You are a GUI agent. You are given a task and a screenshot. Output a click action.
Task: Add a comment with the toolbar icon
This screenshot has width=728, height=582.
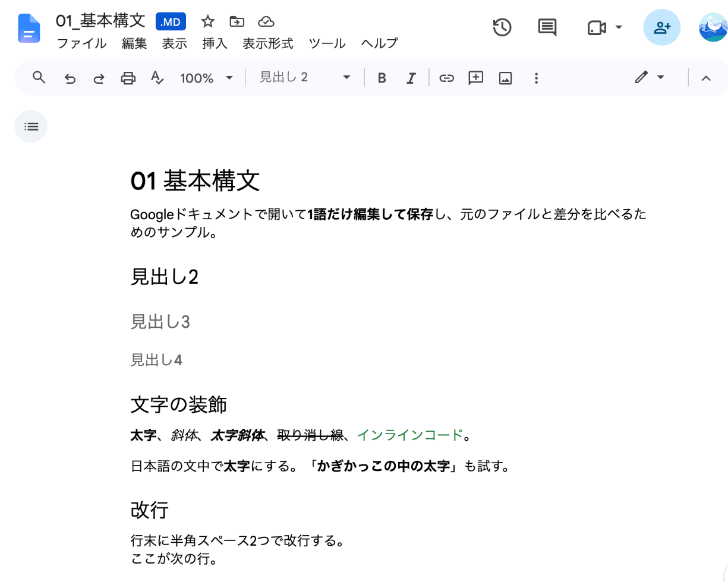[x=476, y=78]
